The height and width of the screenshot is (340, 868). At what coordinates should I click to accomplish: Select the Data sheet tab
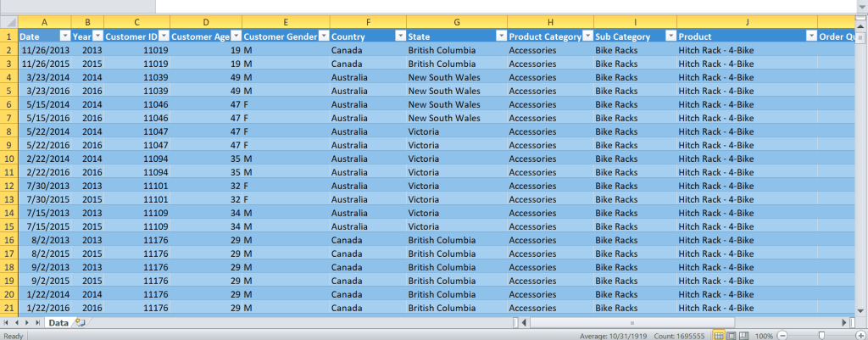pos(58,323)
